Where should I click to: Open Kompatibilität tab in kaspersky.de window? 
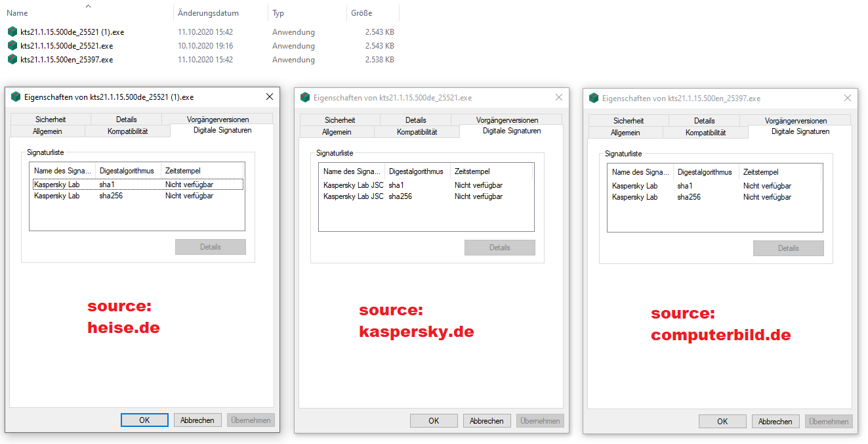[417, 132]
